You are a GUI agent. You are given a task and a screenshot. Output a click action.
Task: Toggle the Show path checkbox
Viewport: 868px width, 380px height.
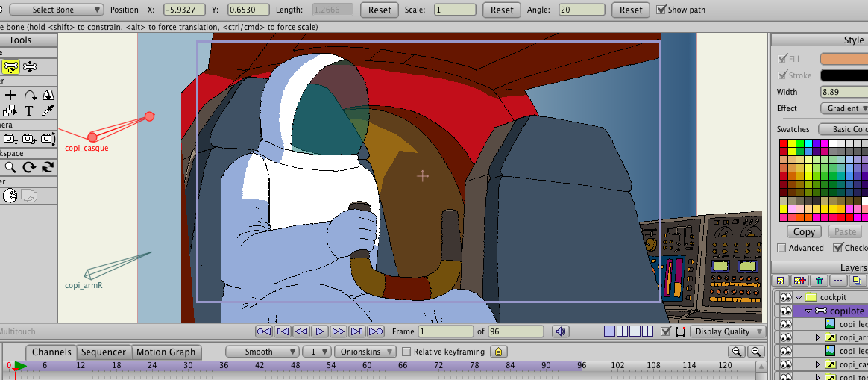(661, 10)
